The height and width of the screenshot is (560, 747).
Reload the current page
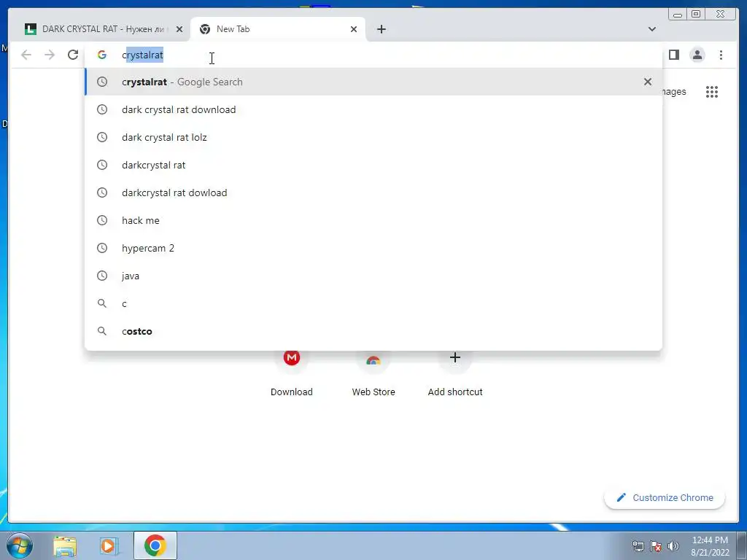pos(73,55)
